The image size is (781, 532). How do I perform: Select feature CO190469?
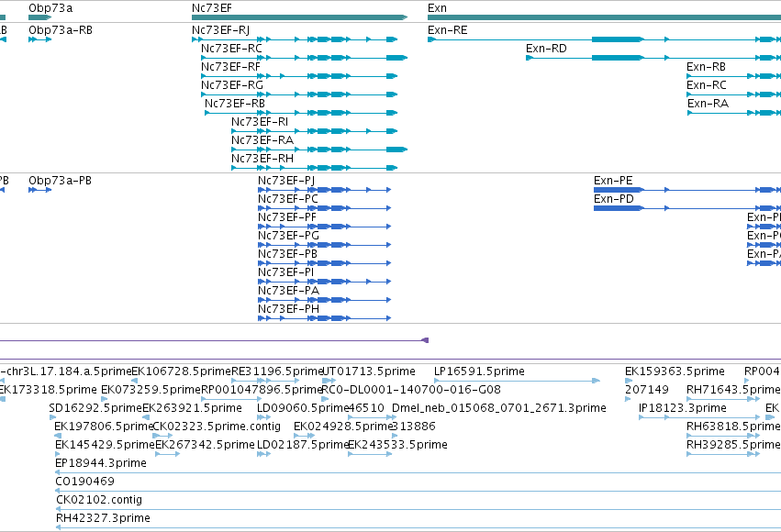tap(84, 482)
